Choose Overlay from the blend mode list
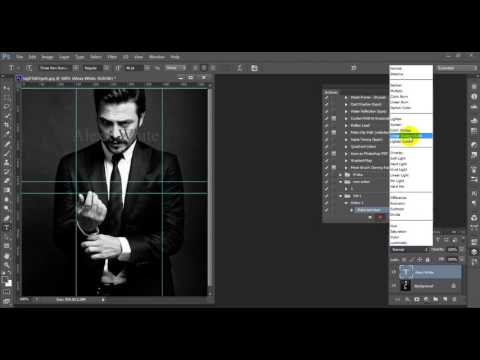The width and height of the screenshot is (480, 360). coord(397,153)
